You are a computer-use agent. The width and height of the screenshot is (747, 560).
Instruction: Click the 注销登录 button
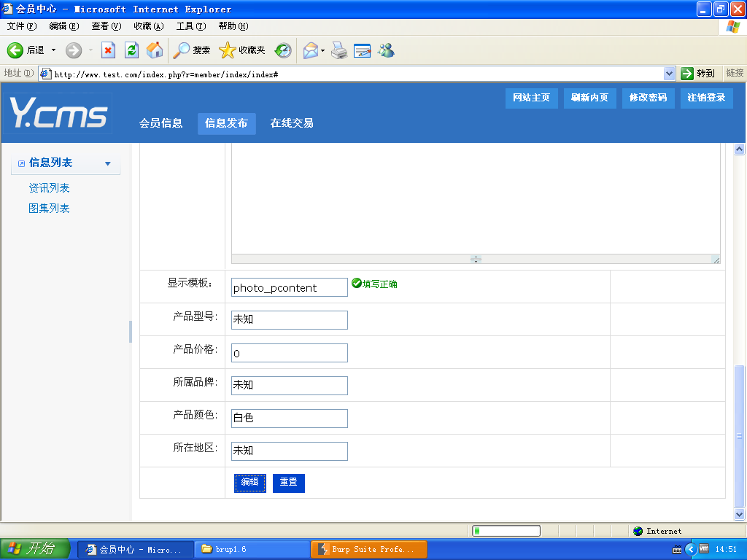tap(706, 98)
